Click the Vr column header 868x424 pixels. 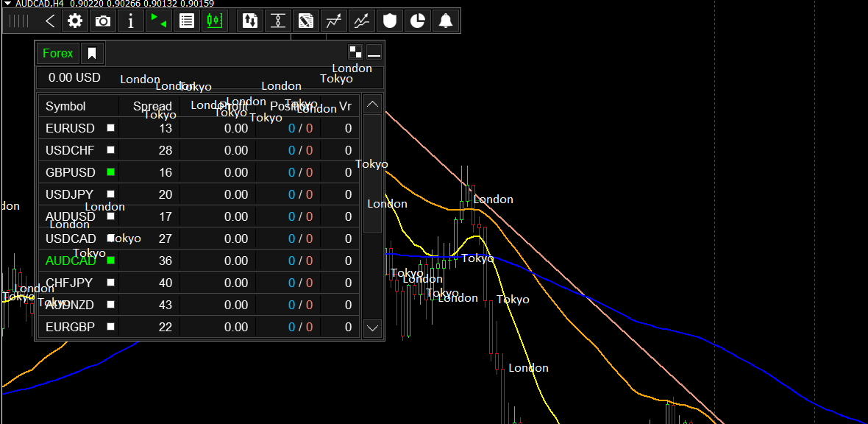[x=346, y=107]
